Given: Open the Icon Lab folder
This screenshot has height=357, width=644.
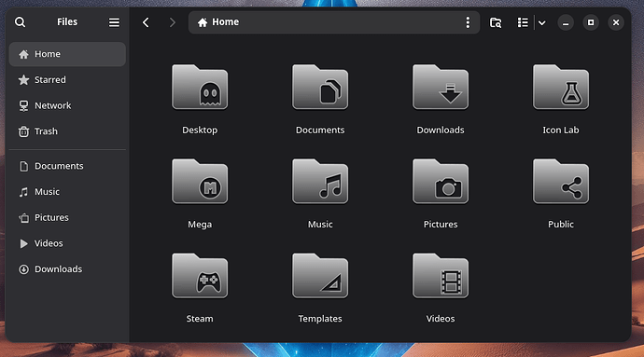Looking at the screenshot, I should 561,87.
